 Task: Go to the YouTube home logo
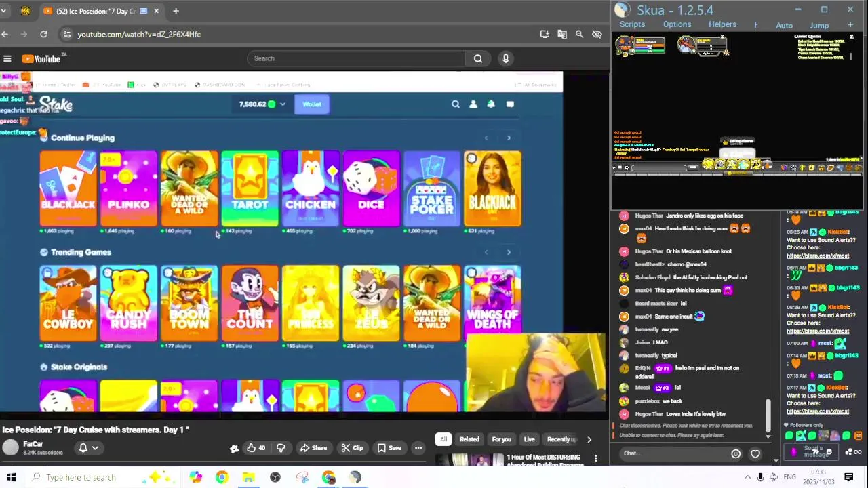(x=41, y=59)
